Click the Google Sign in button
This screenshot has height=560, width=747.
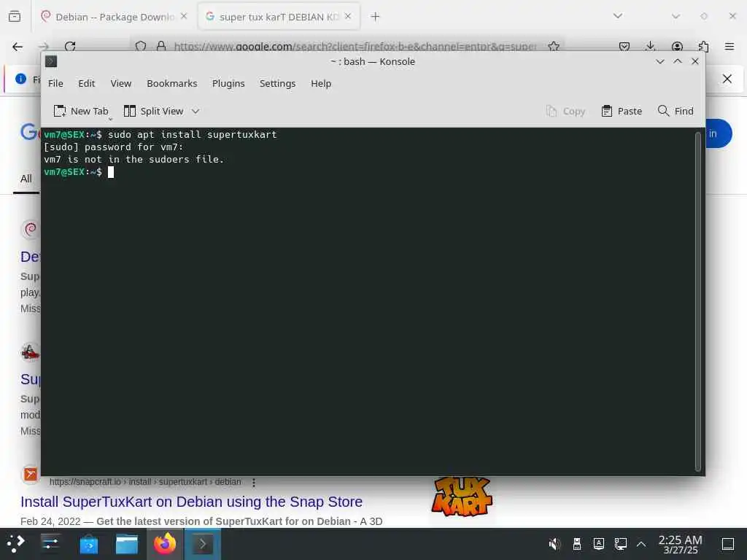(719, 133)
